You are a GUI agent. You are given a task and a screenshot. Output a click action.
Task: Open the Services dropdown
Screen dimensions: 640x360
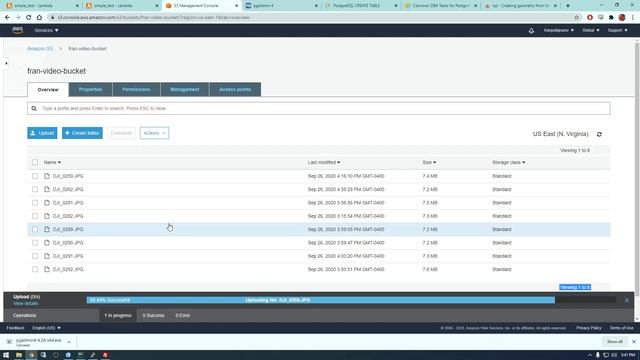[x=46, y=30]
